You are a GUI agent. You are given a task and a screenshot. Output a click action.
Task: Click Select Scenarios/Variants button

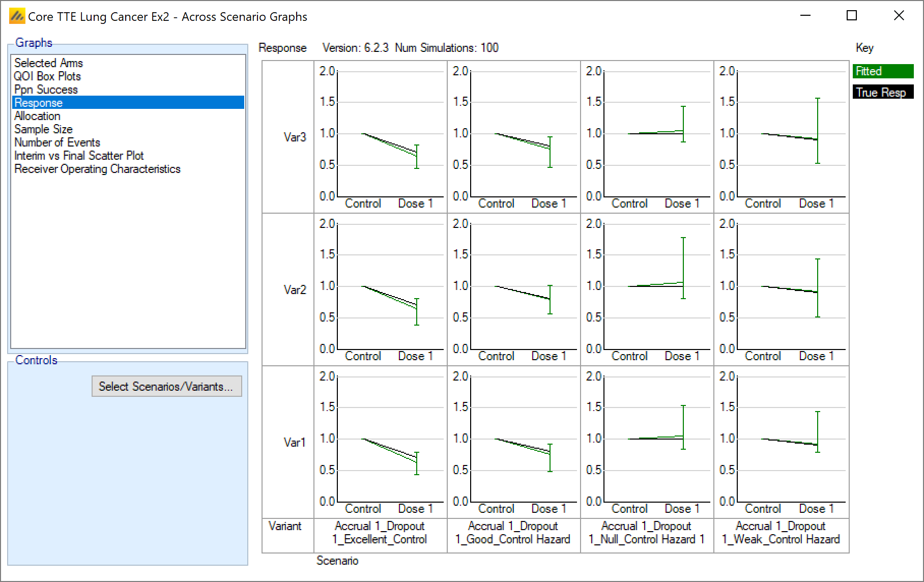166,386
